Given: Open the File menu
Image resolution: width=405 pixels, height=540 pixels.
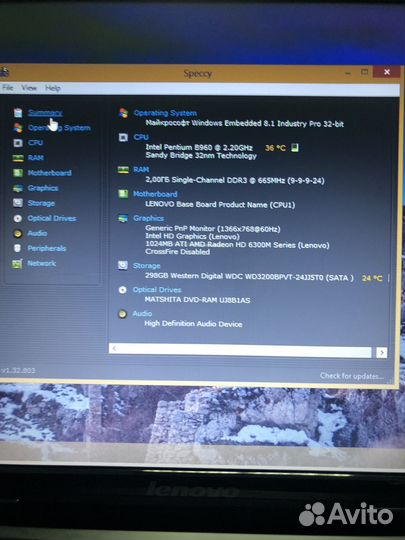Looking at the screenshot, I should pyautogui.click(x=8, y=88).
